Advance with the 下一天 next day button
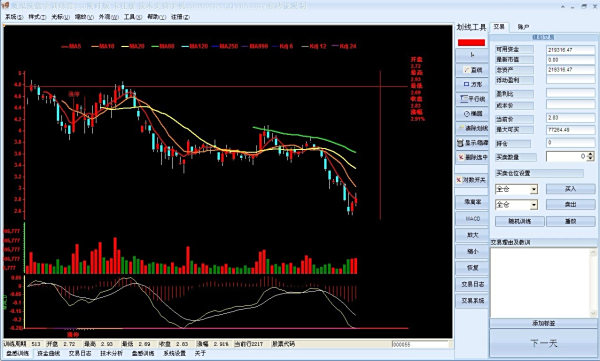This screenshot has width=600, height=361. (543, 343)
